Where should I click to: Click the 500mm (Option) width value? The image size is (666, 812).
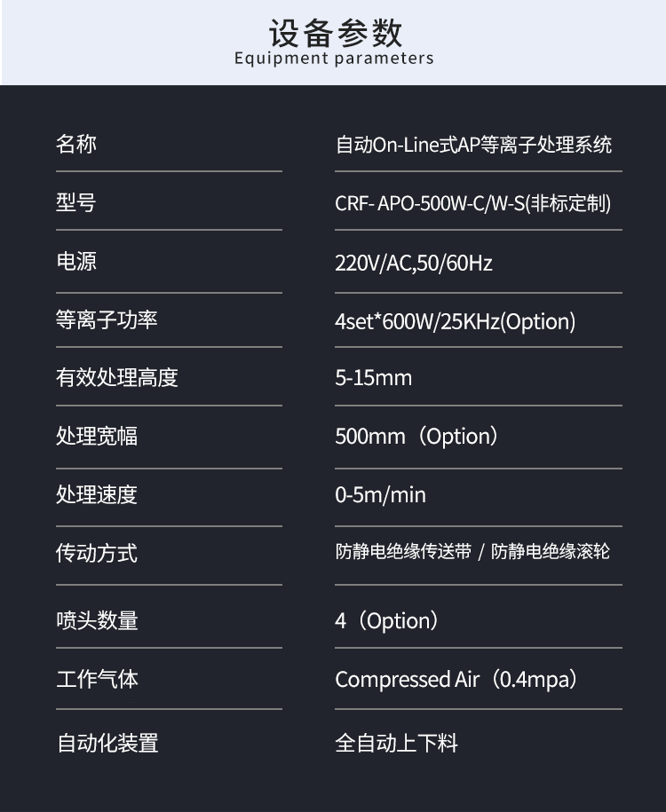(416, 437)
